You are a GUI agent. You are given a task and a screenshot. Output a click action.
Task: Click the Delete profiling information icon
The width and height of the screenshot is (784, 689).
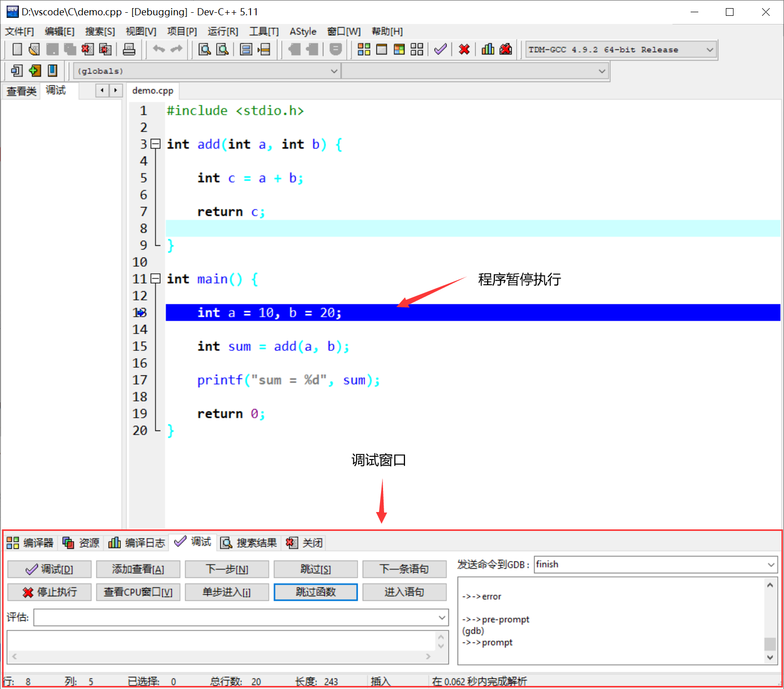506,49
